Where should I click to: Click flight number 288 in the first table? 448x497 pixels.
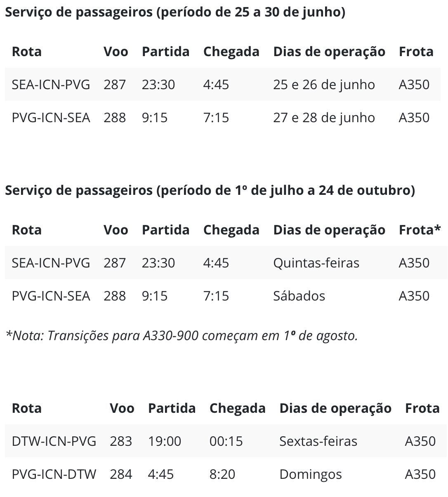115,118
